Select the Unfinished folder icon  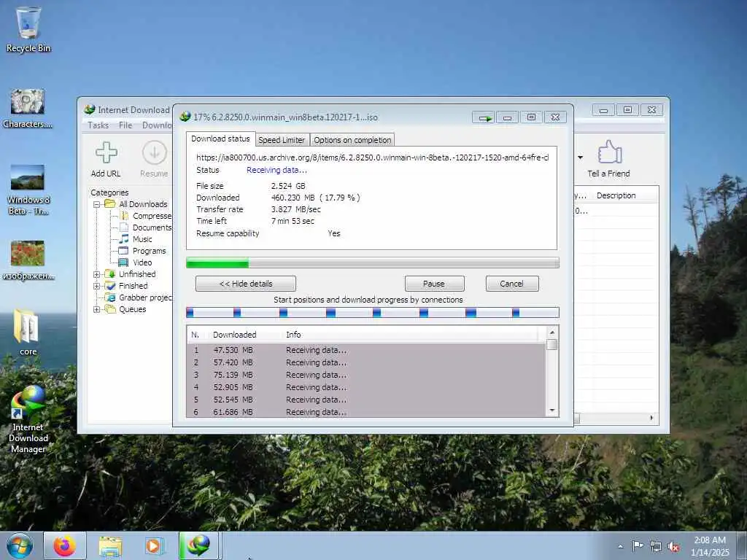110,274
